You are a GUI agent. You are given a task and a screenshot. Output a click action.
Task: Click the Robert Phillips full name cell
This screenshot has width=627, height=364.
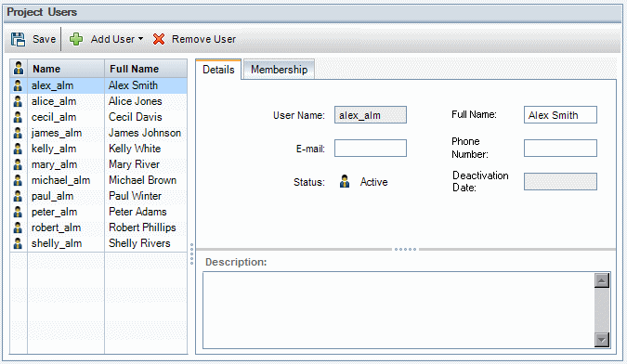pyautogui.click(x=146, y=227)
